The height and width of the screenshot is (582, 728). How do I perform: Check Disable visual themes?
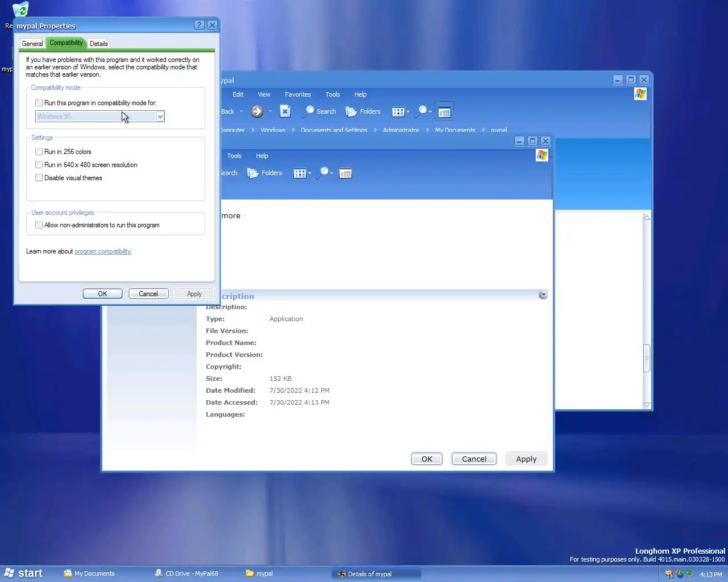click(x=39, y=178)
